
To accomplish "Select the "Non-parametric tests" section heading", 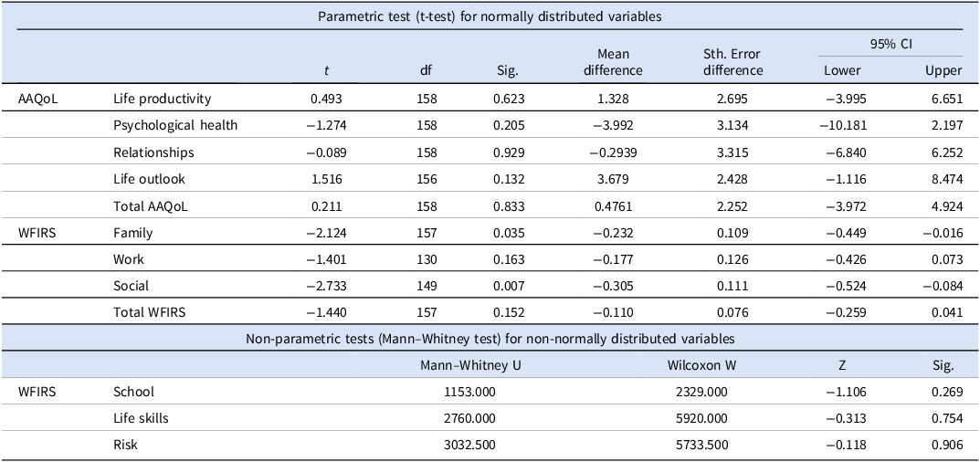I will 490,339.
